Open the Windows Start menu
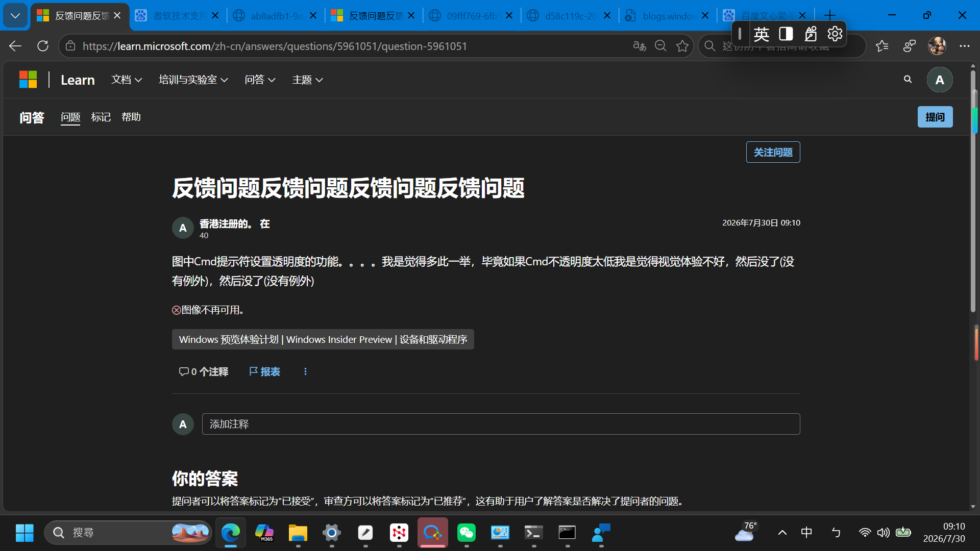This screenshot has height=551, width=980. pos(24,533)
